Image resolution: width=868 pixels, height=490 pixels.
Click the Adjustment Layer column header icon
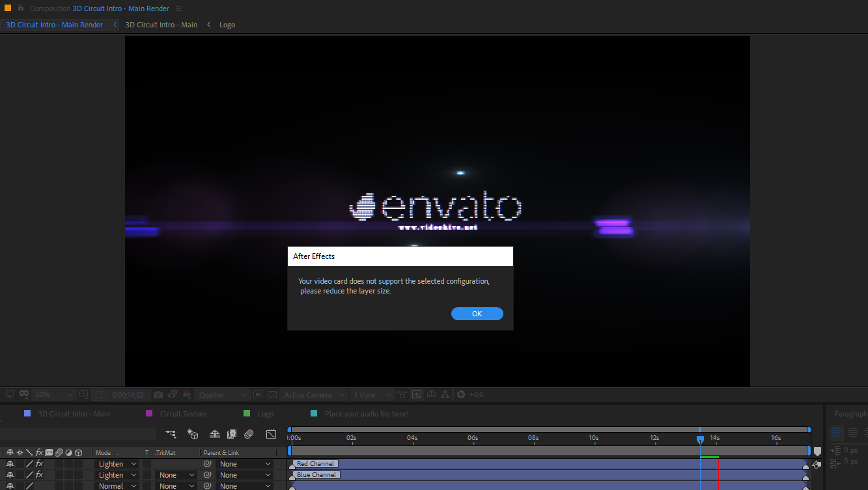pyautogui.click(x=68, y=452)
